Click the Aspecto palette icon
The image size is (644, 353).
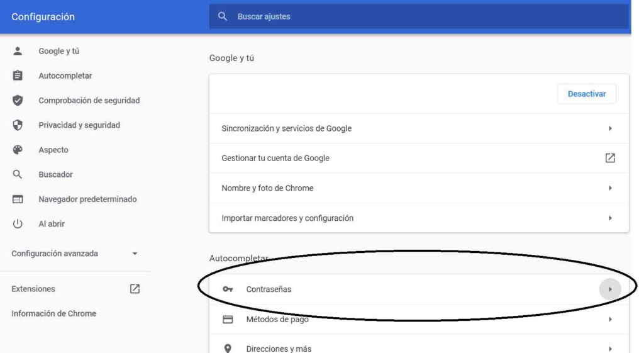(x=18, y=150)
